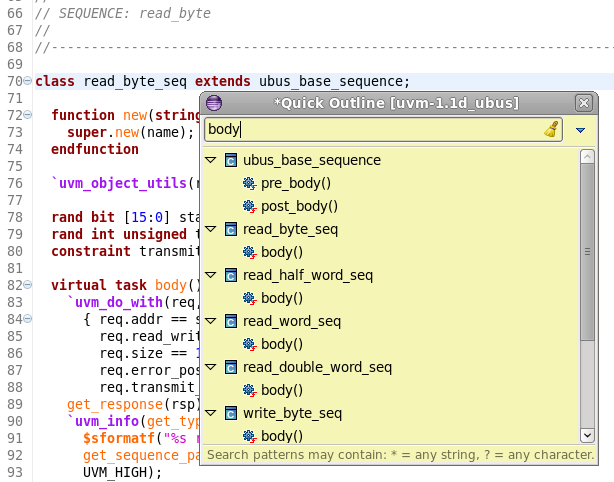Image resolution: width=614 pixels, height=482 pixels.
Task: Fold the virtual task body at line 82
Action: pos(27,285)
